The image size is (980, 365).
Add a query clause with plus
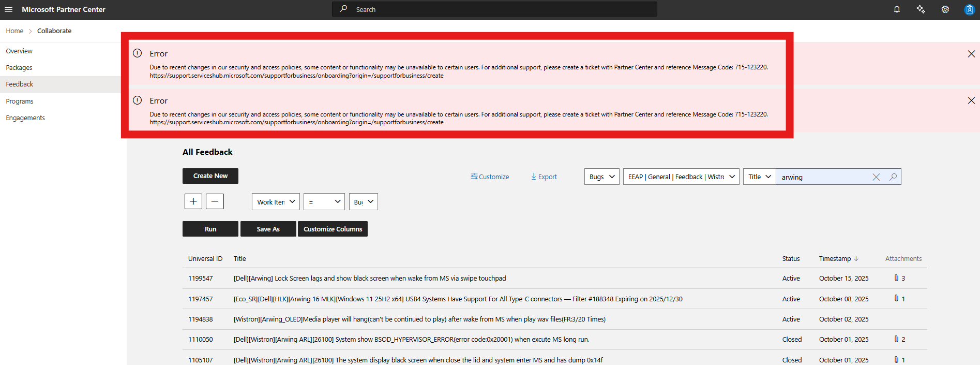click(x=193, y=201)
